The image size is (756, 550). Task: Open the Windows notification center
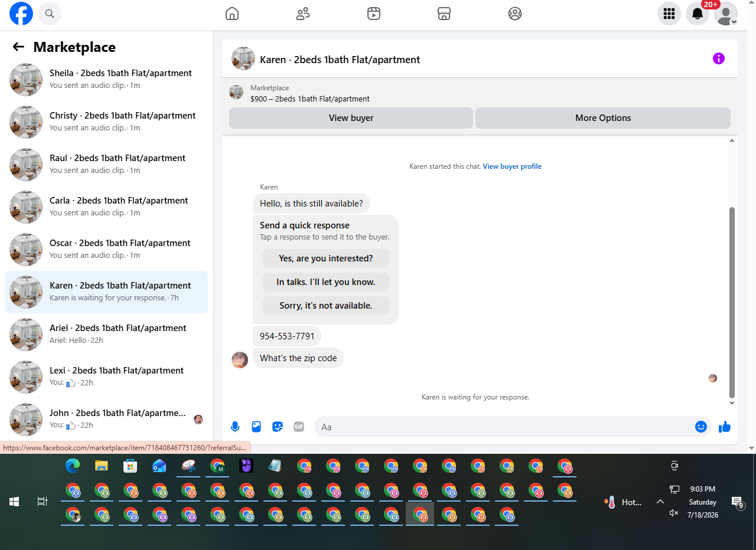[737, 502]
